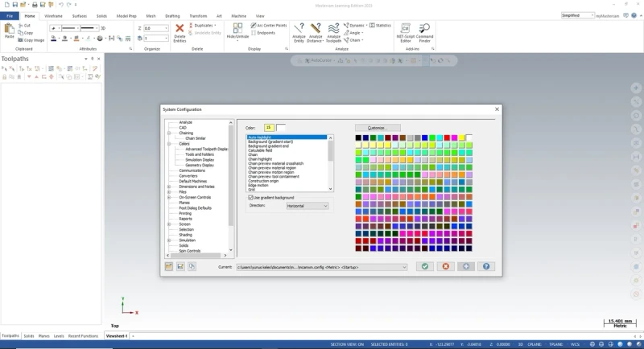This screenshot has width=644, height=349.
Task: Expand the Dimensions and Notes tree node
Action: coord(169,187)
